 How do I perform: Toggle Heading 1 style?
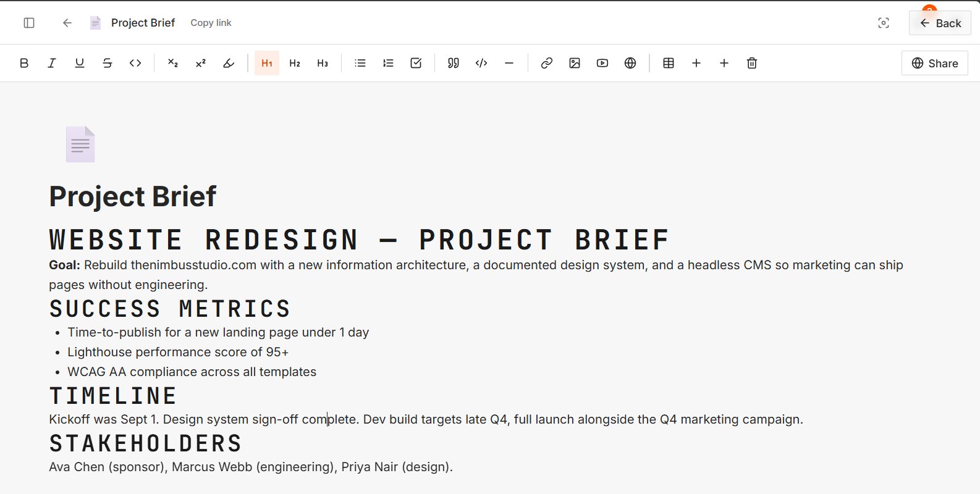(267, 63)
